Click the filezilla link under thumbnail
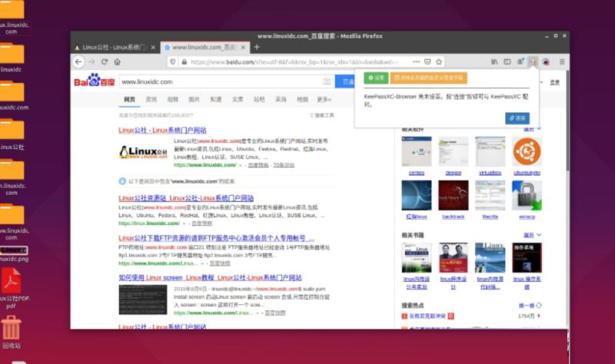615x364 pixels. pos(490,217)
